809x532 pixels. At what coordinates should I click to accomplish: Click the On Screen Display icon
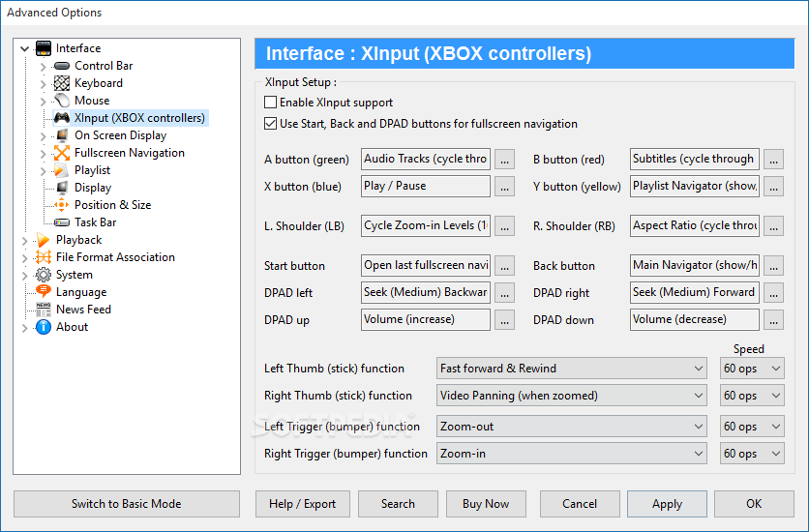61,135
